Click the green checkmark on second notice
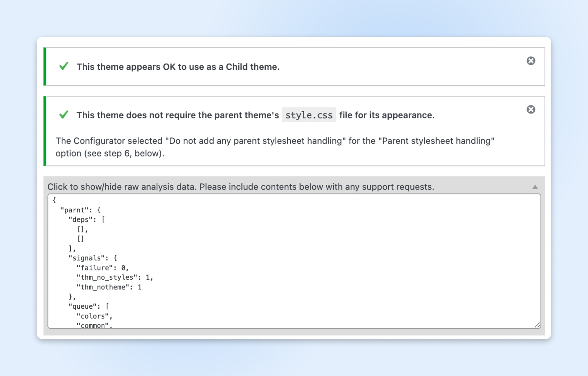588x376 pixels. point(64,115)
